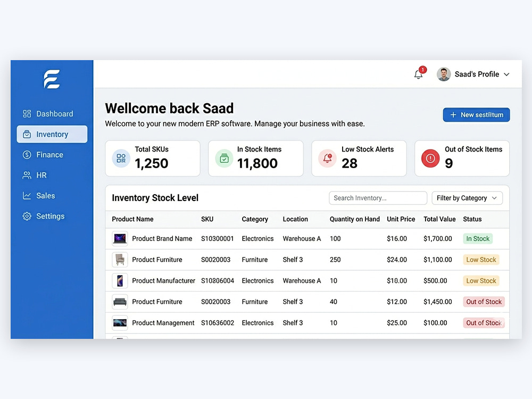Image resolution: width=532 pixels, height=399 pixels.
Task: Click the laptop thumbnail for Product Brand Name
Action: 120,238
